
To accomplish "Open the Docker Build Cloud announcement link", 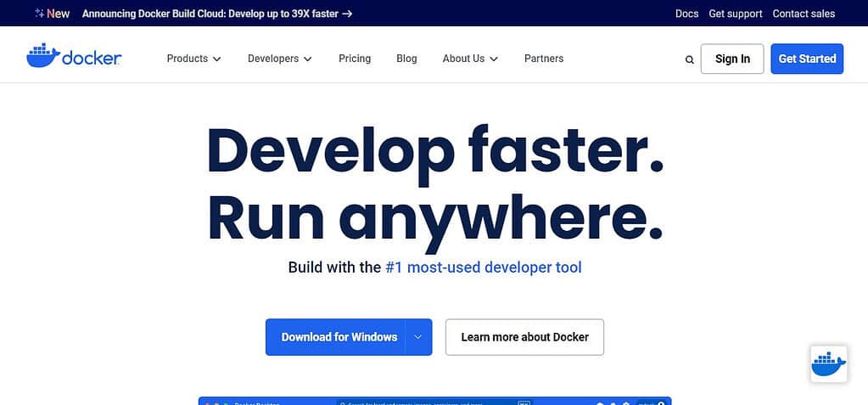I will pos(217,14).
